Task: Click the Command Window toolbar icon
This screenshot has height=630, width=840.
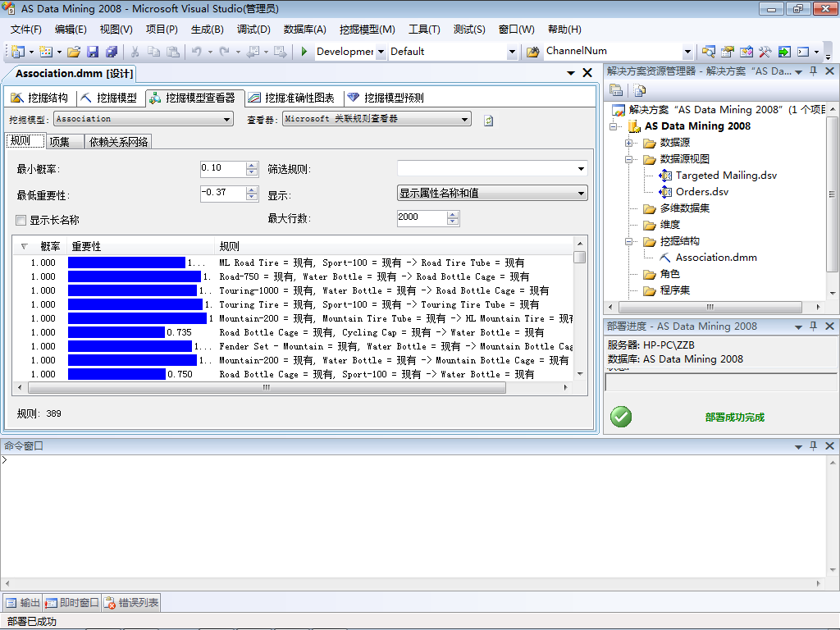Action: coord(803,52)
